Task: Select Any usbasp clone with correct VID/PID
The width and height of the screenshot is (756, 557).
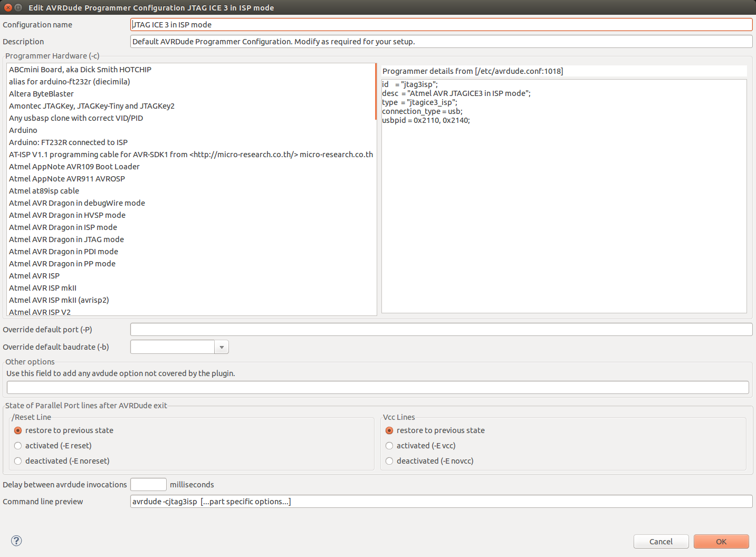Action: (190, 118)
